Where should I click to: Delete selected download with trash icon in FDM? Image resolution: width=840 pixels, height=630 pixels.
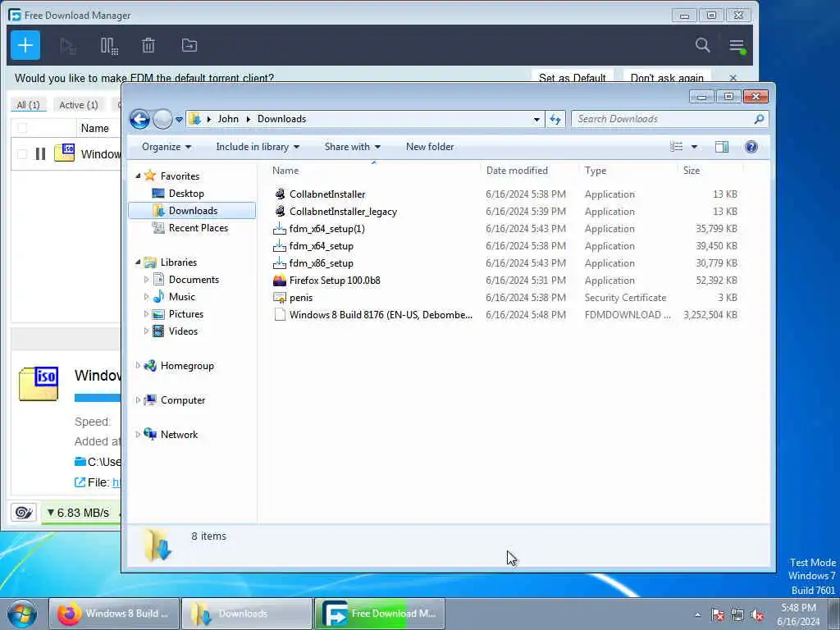pos(148,46)
